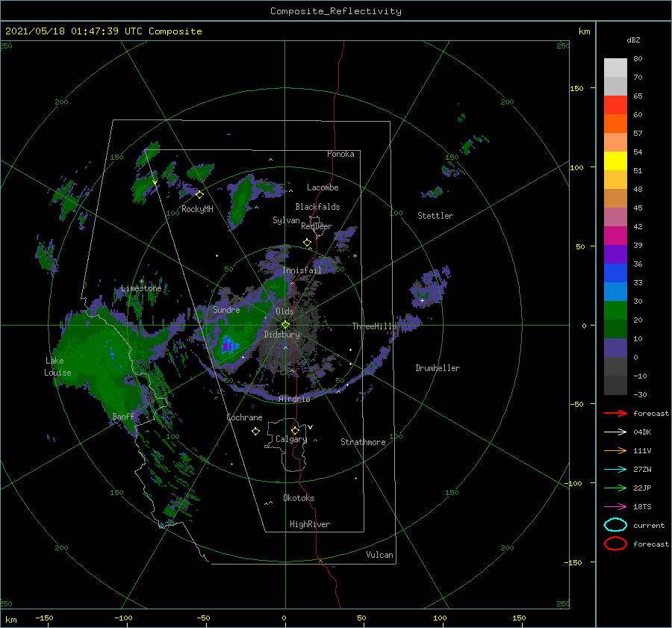Click the dBZ legend heading
The width and height of the screenshot is (672, 628).
pos(633,40)
